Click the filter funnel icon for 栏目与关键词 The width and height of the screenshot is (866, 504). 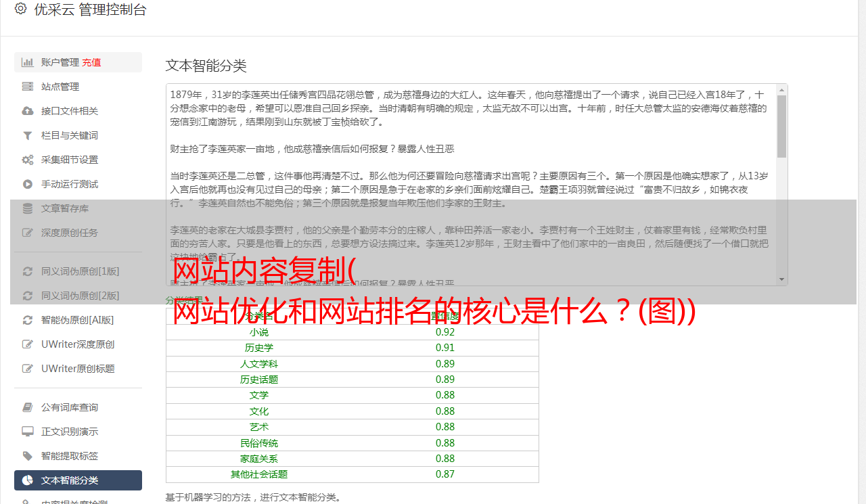[x=28, y=135]
